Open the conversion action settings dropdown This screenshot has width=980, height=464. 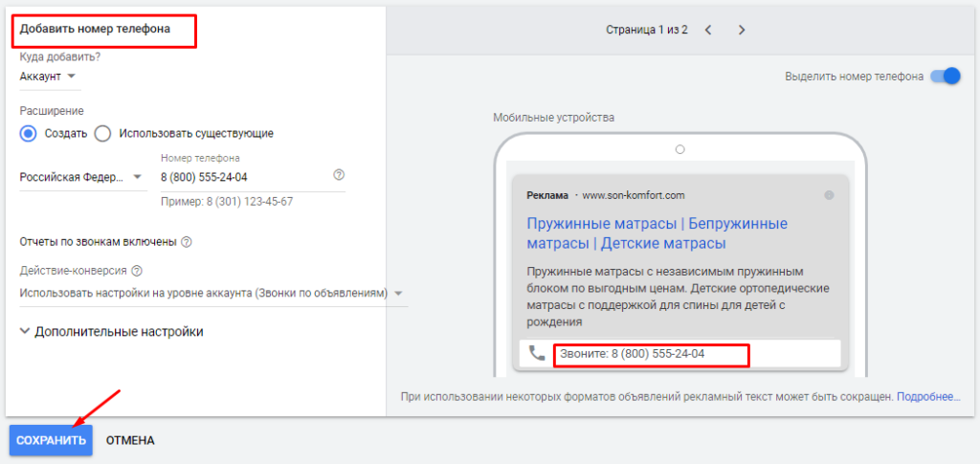pos(211,293)
